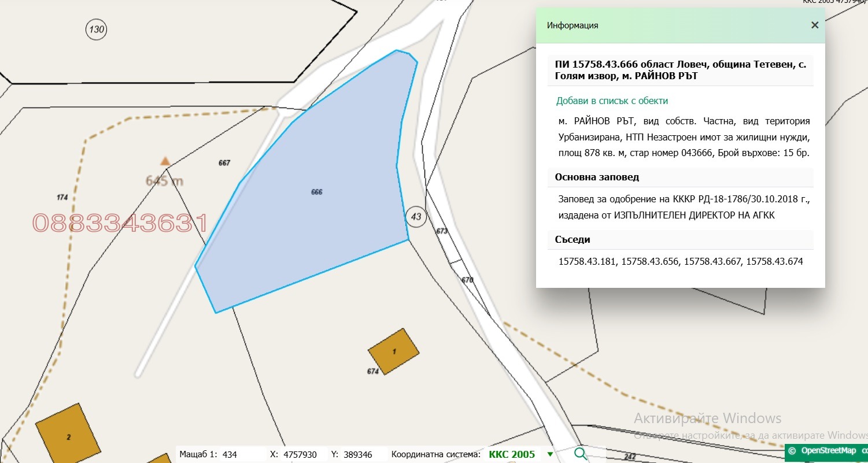Viewport: 868px width, 463px height.
Task: Click the KKC 2005 coordinate system label
Action: coord(511,454)
